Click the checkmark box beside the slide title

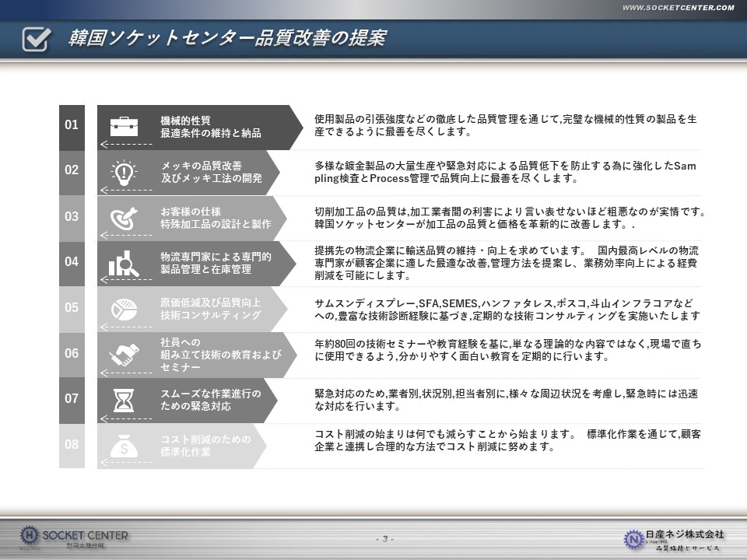(x=37, y=38)
